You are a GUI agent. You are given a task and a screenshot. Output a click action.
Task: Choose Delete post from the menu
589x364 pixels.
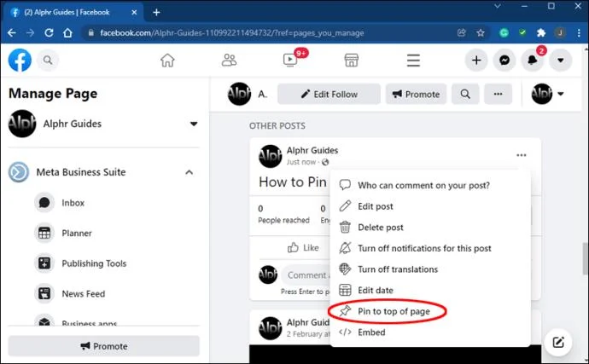pyautogui.click(x=381, y=228)
